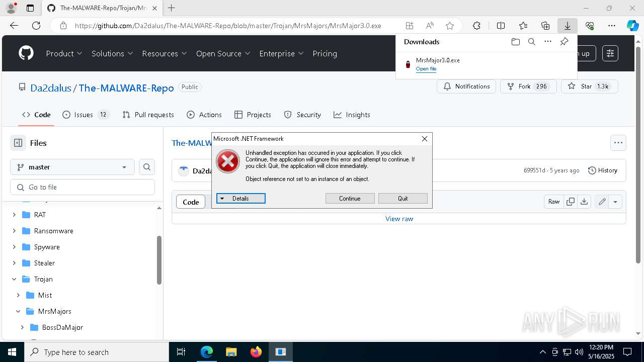Pin the Downloads panel

pyautogui.click(x=564, y=42)
